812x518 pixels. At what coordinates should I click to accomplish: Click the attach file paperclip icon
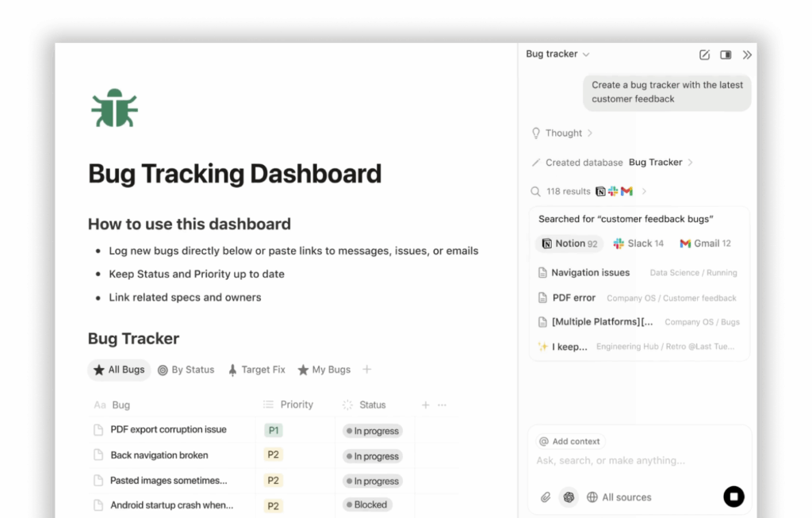(546, 497)
